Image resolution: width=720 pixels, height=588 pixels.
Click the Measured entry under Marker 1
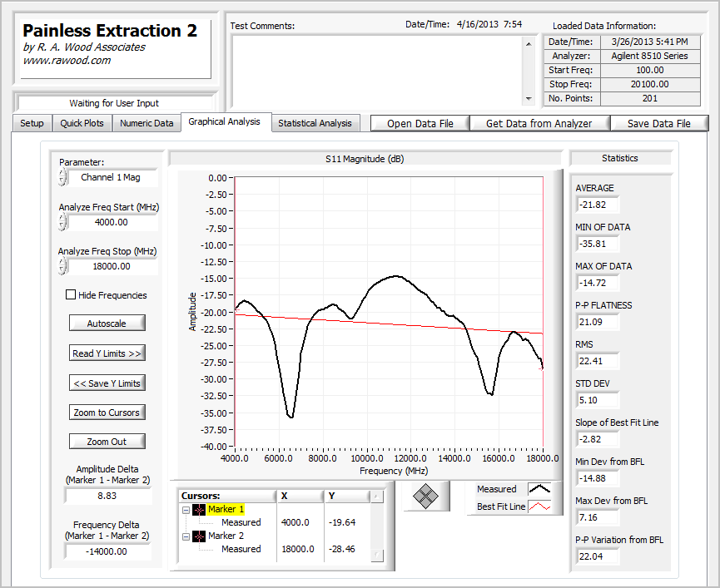(x=241, y=522)
